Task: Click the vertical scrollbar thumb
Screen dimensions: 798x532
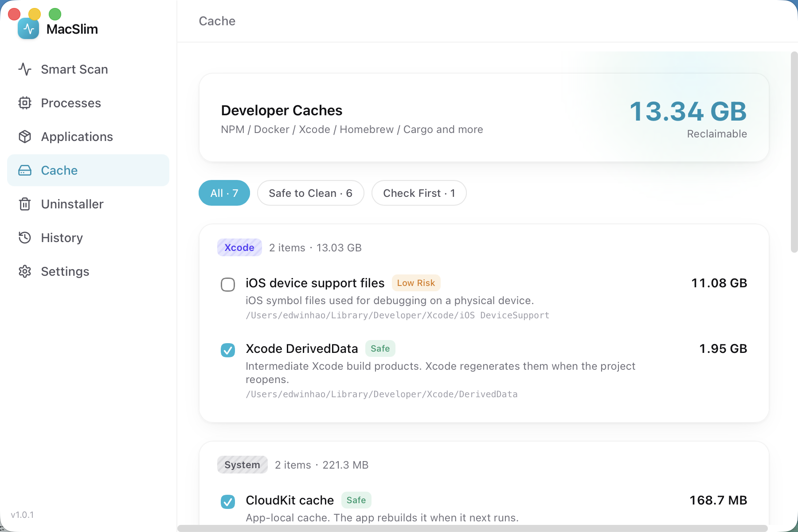Action: tap(794, 152)
